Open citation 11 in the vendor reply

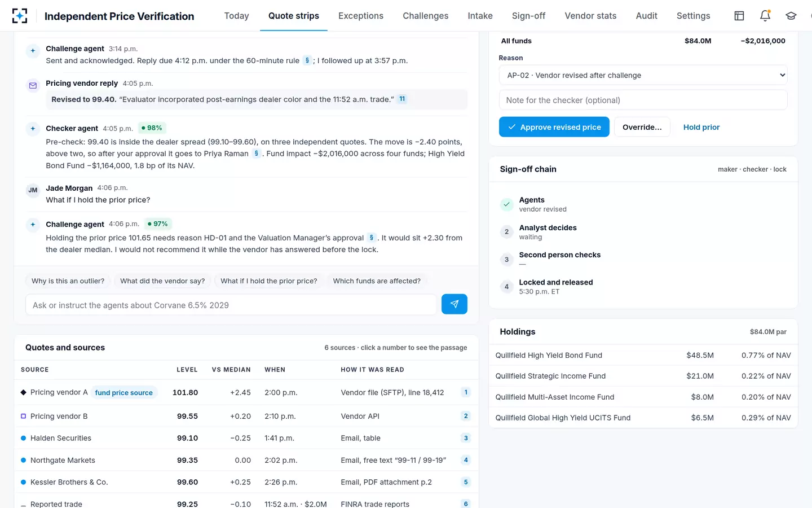coord(402,99)
